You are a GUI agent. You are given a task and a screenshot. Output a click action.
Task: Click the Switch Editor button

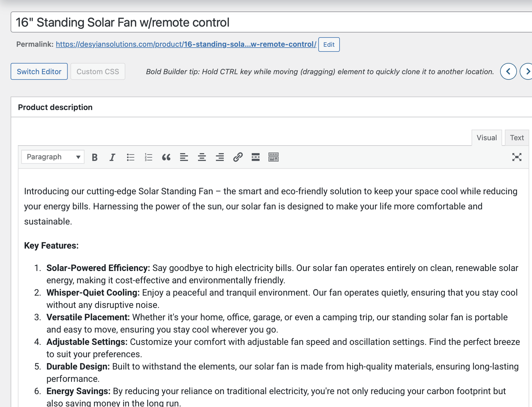[39, 71]
